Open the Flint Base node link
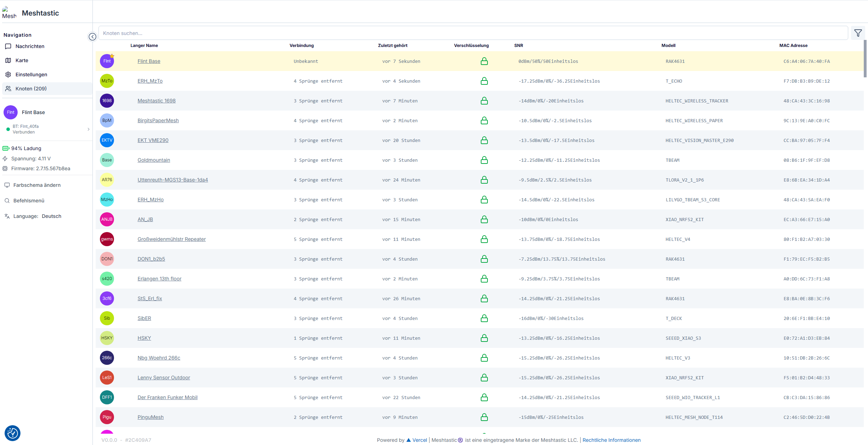The width and height of the screenshot is (868, 445). pyautogui.click(x=149, y=61)
